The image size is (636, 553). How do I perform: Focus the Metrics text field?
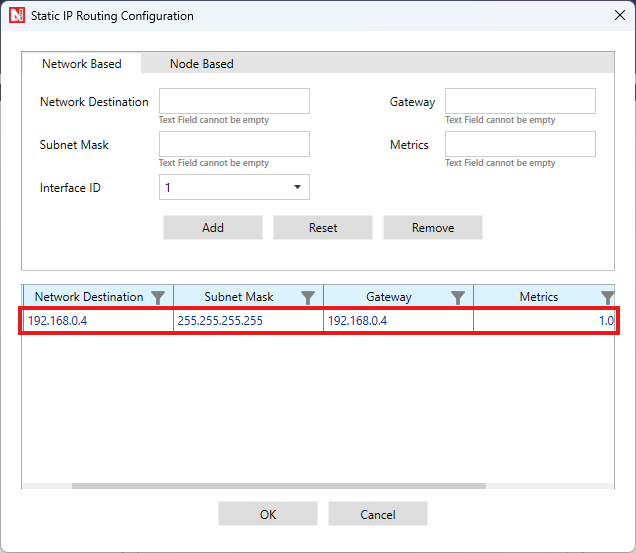pos(520,144)
